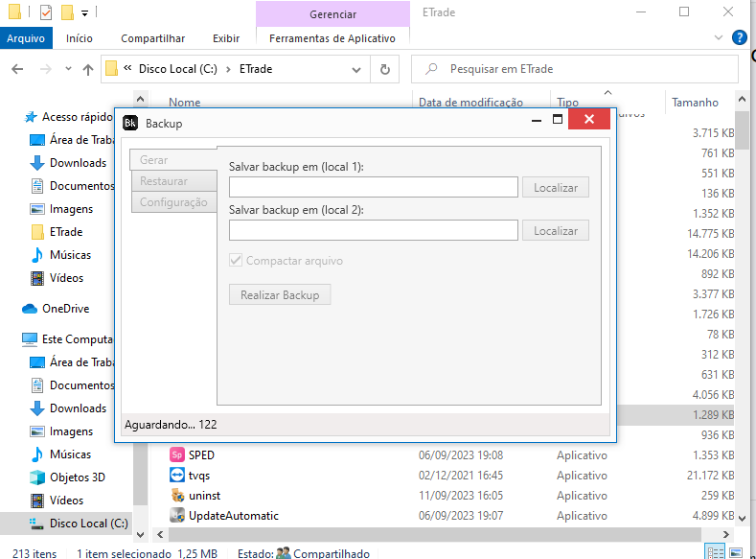Click the local 2 backup path field
The image size is (756, 559).
coord(373,231)
